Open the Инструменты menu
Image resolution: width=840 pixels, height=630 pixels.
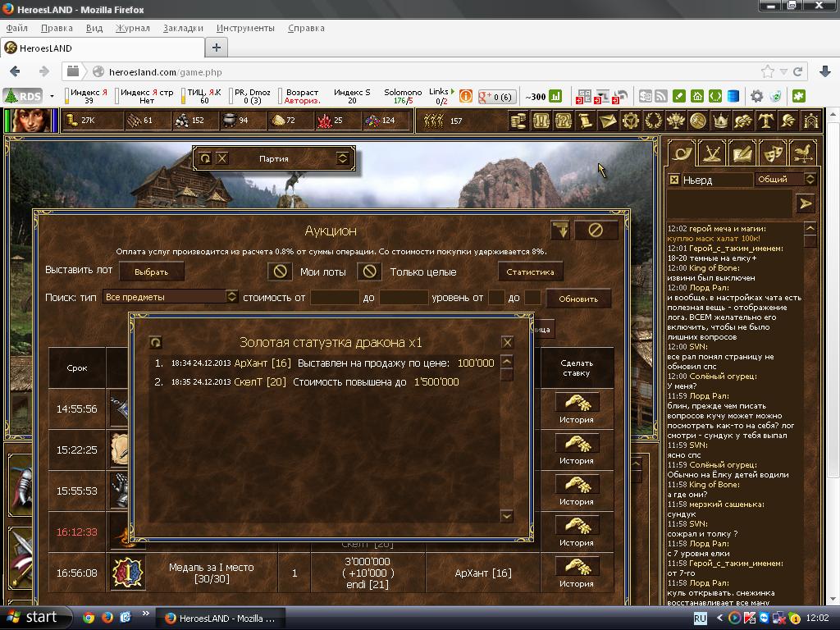pyautogui.click(x=245, y=28)
